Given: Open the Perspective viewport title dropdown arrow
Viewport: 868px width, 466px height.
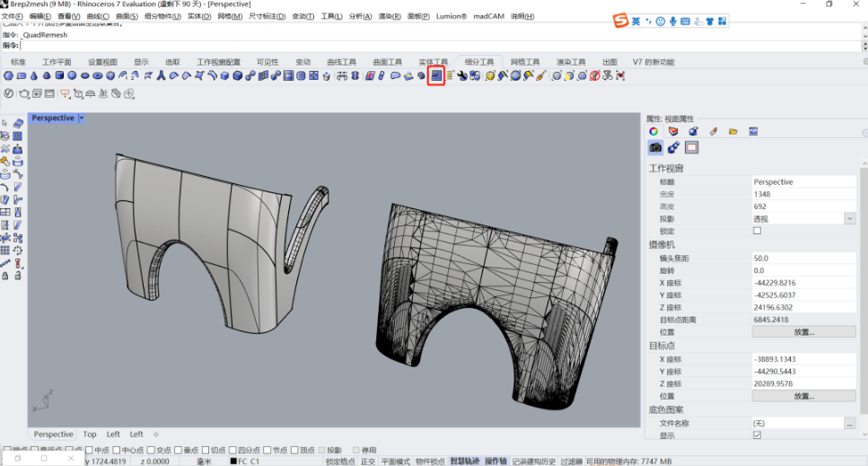Looking at the screenshot, I should (82, 118).
